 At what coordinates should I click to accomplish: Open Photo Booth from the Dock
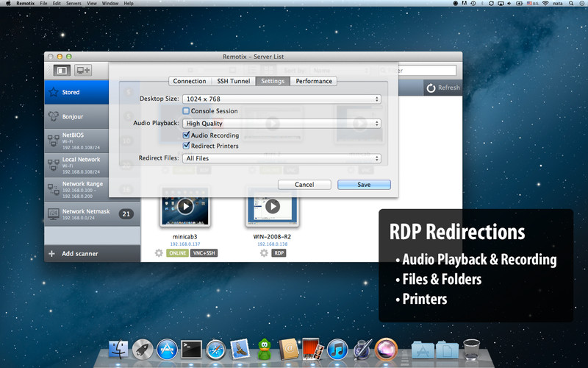coord(313,349)
